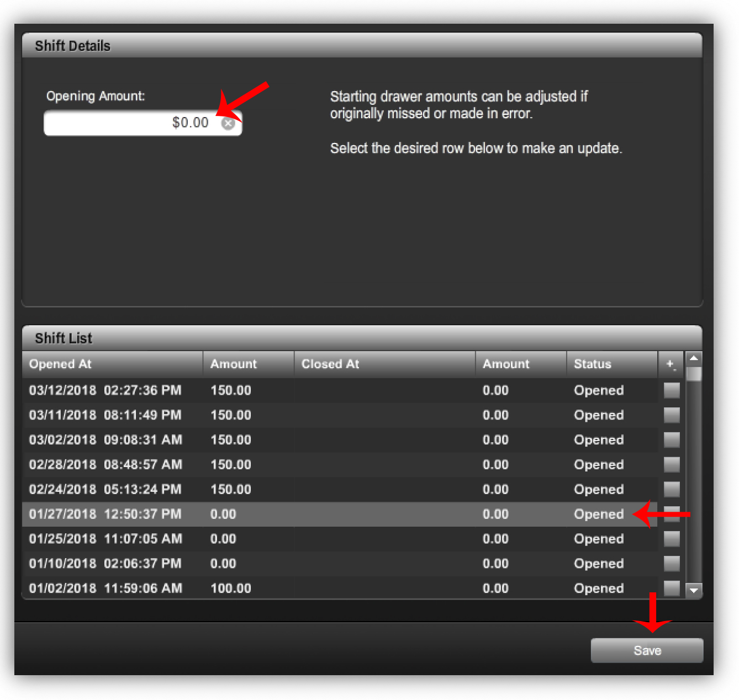Viewport: 739px width, 700px height.
Task: Clear the Opening Amount field with X icon
Action: pos(228,123)
